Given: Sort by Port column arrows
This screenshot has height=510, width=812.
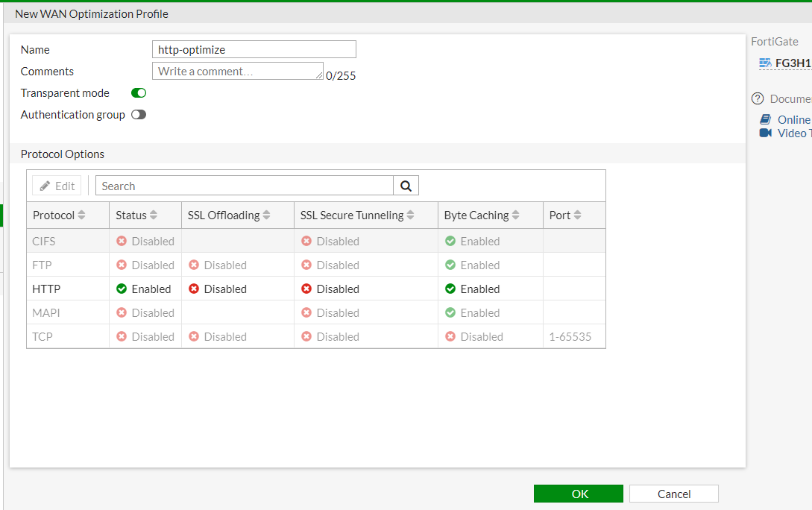Looking at the screenshot, I should pyautogui.click(x=578, y=215).
